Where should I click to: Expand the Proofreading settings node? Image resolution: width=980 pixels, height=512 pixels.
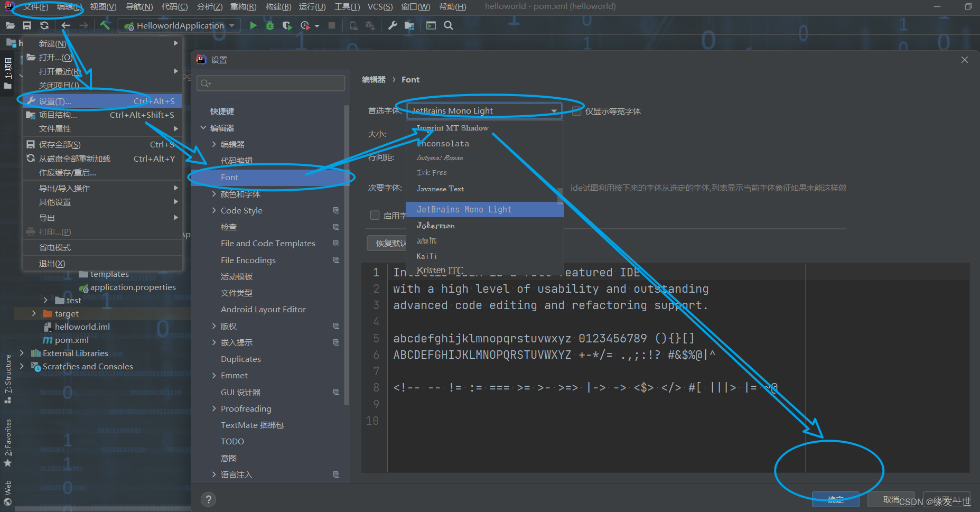[214, 408]
